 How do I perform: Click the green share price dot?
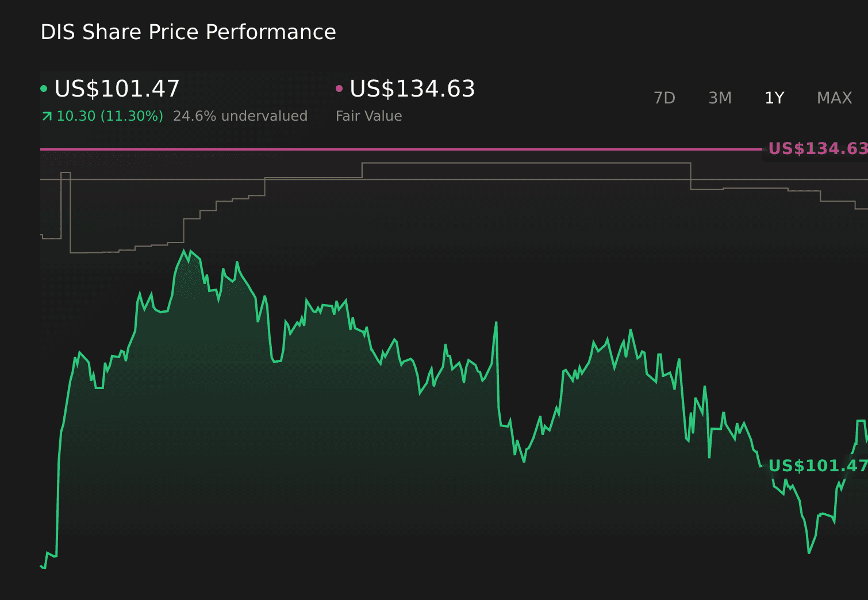[44, 89]
